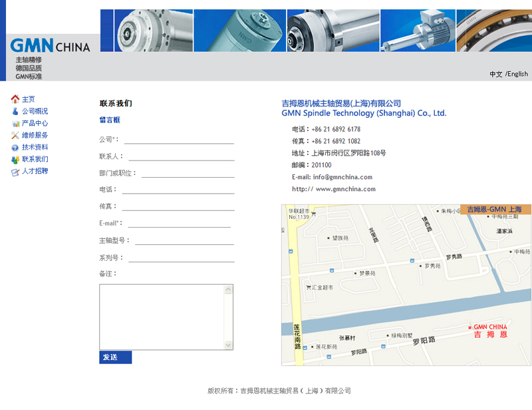This screenshot has width=532, height=410.
Task: Click the phone number +86 21 6892 6178
Action: (336, 129)
